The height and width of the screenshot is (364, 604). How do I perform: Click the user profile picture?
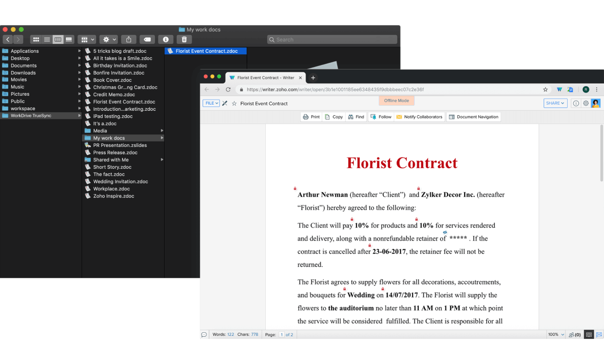tap(596, 103)
